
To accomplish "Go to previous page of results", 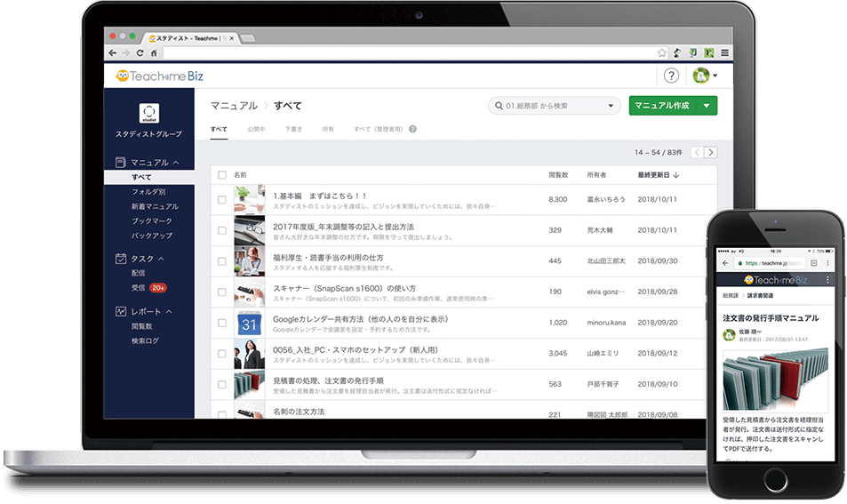I will click(698, 152).
